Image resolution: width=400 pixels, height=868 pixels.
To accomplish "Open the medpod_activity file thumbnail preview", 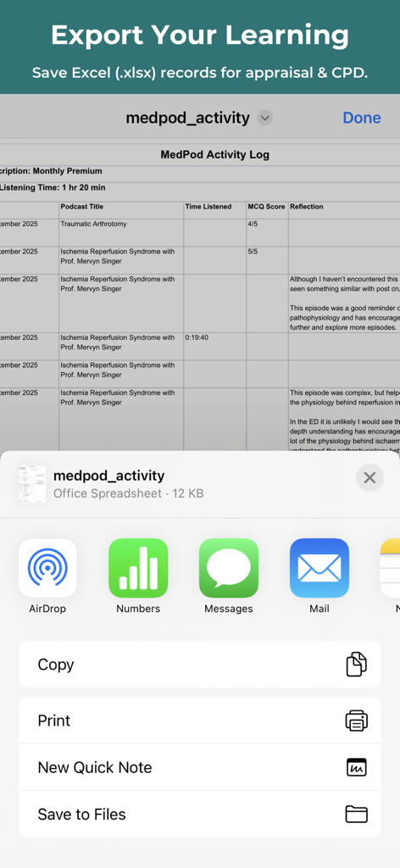I will (x=32, y=484).
